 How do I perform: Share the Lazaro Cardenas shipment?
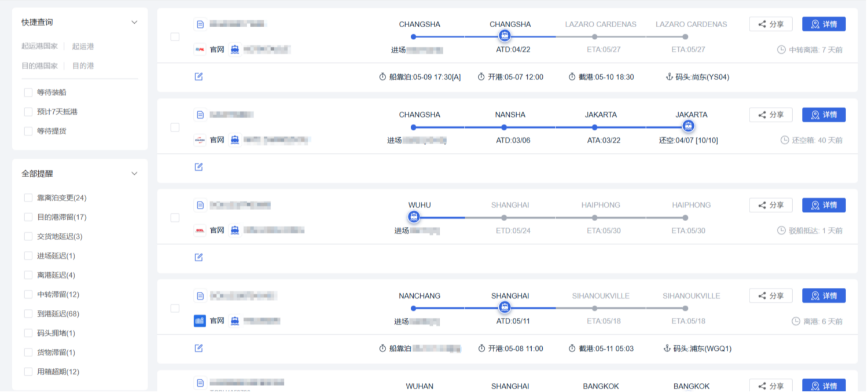click(x=771, y=24)
